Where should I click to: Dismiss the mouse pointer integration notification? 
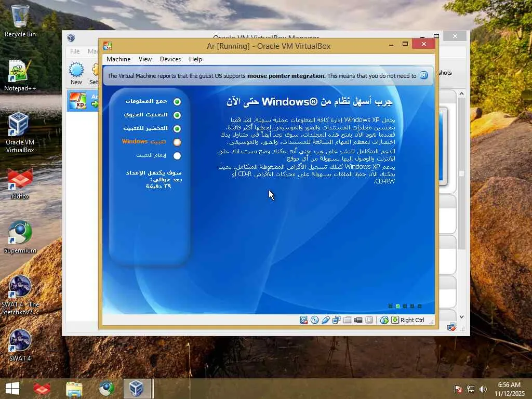[x=423, y=75]
